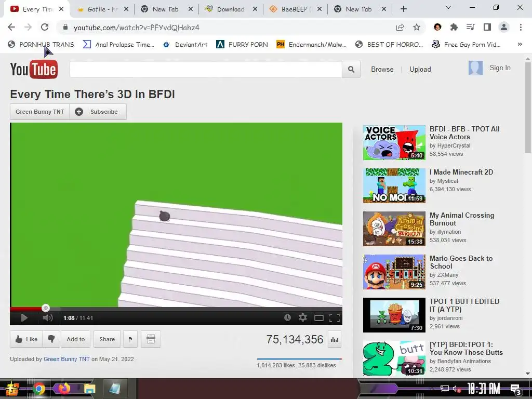The width and height of the screenshot is (532, 399).
Task: Open the tab search chevron
Action: [x=448, y=7]
